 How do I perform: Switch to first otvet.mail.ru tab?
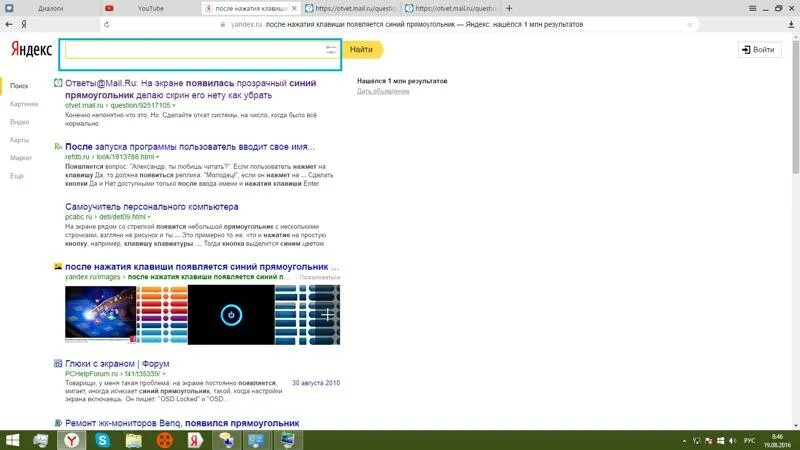[x=351, y=8]
